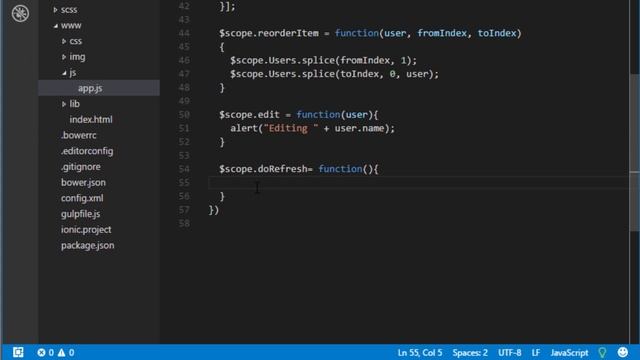Change encoding via UTF-8 indicator
Viewport: 640px width, 360px height.
coord(509,353)
